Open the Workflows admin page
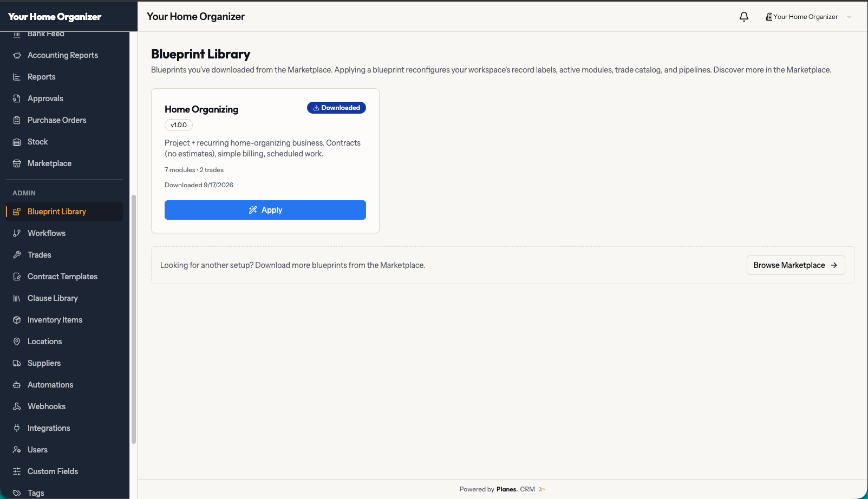Screen dimensions: 868x499 pyautogui.click(x=64, y=233)
